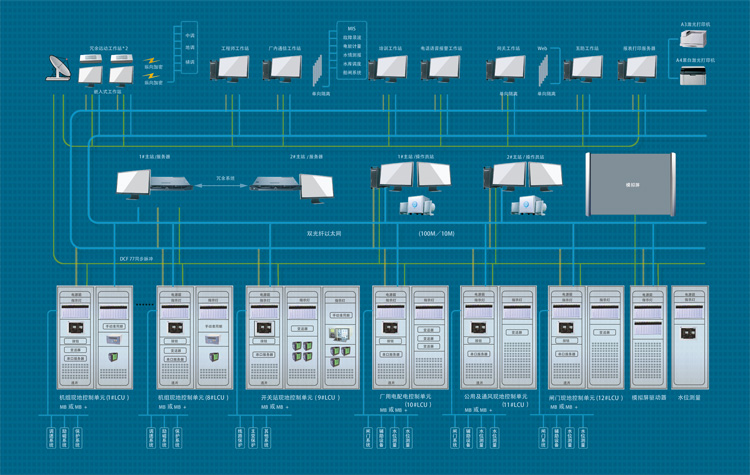Click the gray 模拟屏 display panel
The height and width of the screenshot is (475, 750).
[x=630, y=184]
